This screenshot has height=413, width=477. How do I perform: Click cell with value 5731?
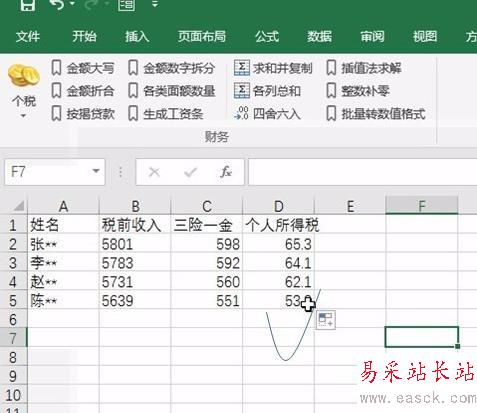[x=135, y=282]
